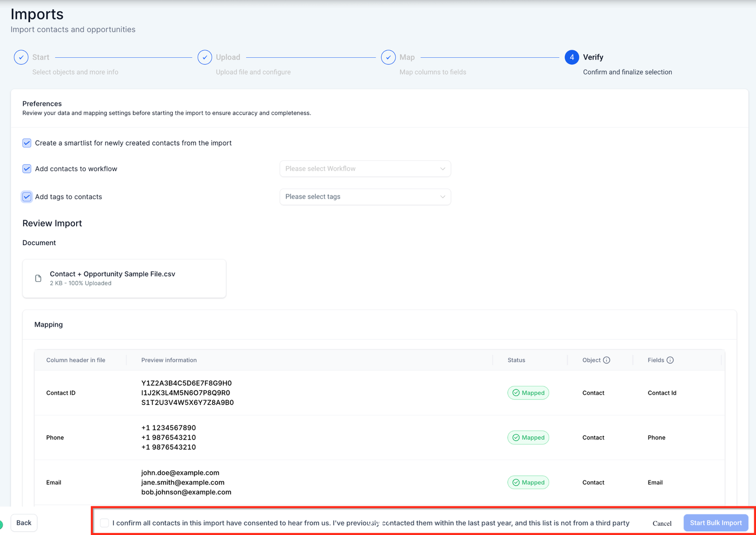Click the Verify step number 4 circle
Screen dimensions: 756x535
572,57
